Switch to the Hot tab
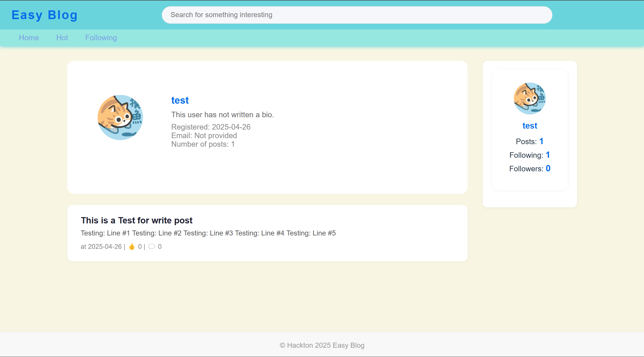Image resolution: width=644 pixels, height=357 pixels. tap(62, 38)
